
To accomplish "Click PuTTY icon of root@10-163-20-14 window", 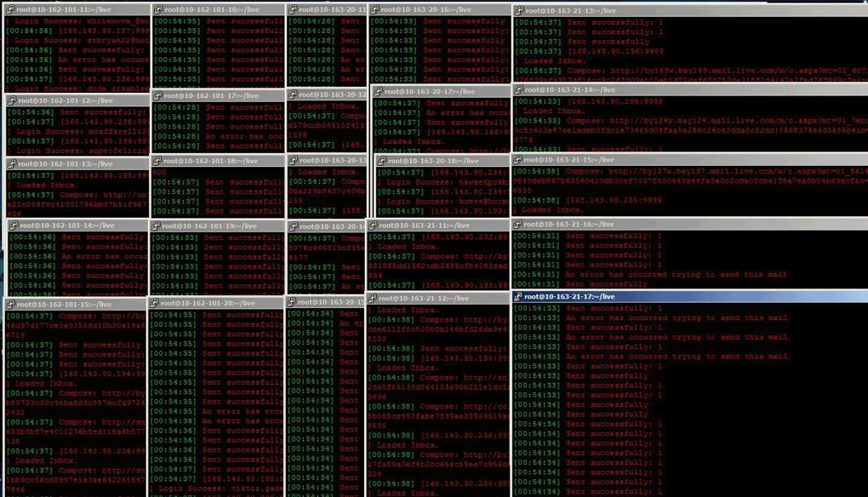I will pyautogui.click(x=294, y=226).
